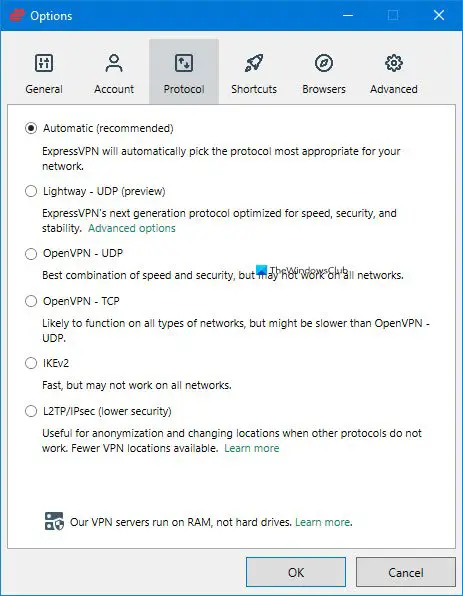Open the Shortcuts rocket icon
Screen dimensions: 463x596
254,63
